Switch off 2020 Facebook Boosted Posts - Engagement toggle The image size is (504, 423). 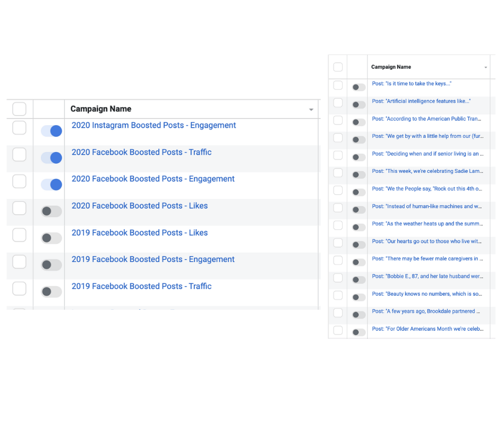[51, 185]
